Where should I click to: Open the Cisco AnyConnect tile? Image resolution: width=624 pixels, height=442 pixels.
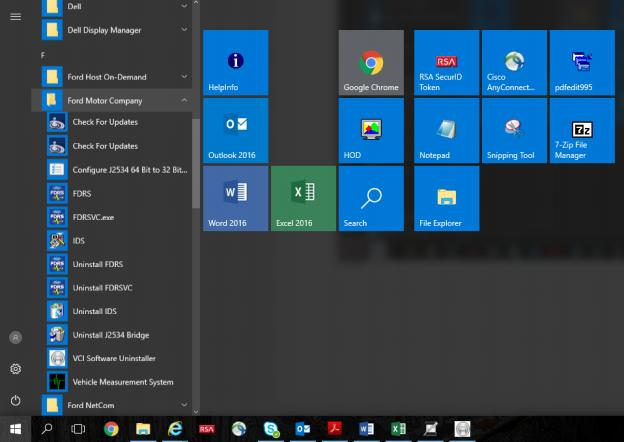[514, 63]
